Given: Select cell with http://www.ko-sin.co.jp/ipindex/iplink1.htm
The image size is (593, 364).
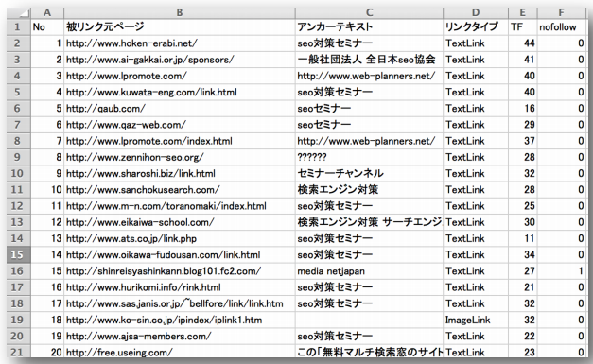Looking at the screenshot, I should (x=180, y=320).
